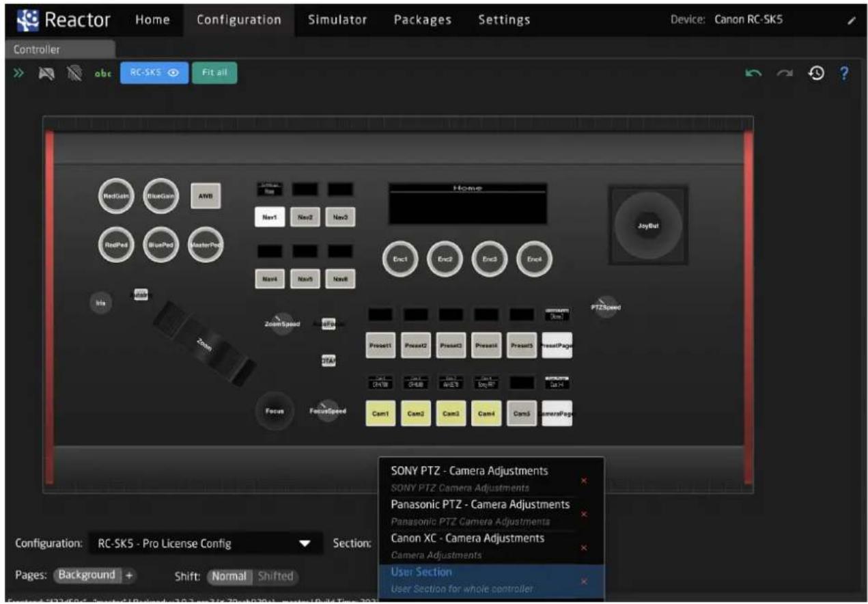Screen dimensions: 868x604
Task: Open the Packages tab
Action: tap(422, 20)
